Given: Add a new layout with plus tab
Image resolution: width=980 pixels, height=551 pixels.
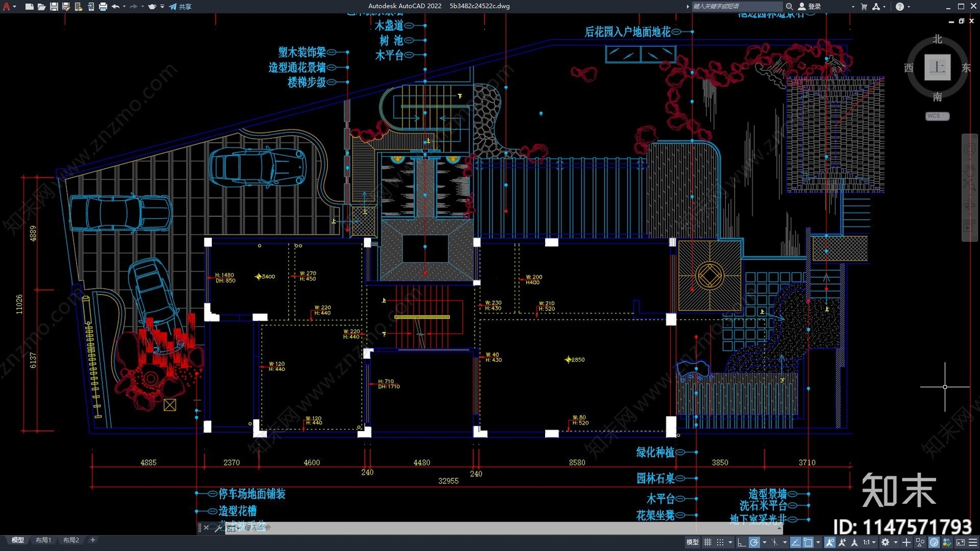Looking at the screenshot, I should (x=92, y=540).
